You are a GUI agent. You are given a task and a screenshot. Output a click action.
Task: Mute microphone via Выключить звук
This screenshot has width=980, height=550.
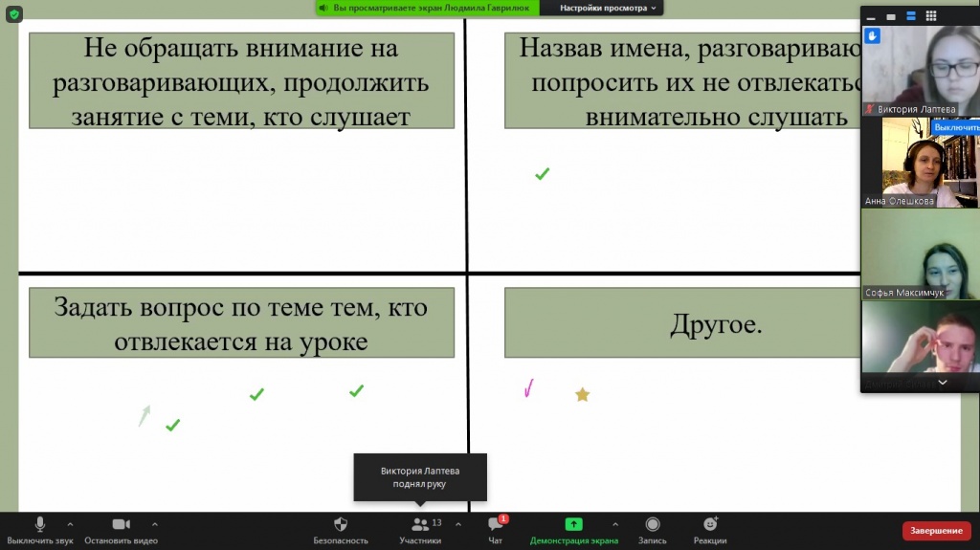[39, 530]
